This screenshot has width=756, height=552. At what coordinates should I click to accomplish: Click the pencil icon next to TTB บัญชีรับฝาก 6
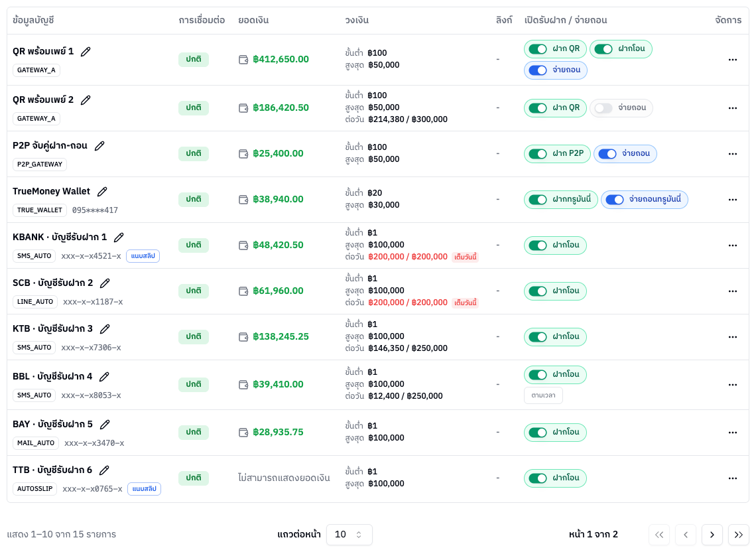pos(104,470)
